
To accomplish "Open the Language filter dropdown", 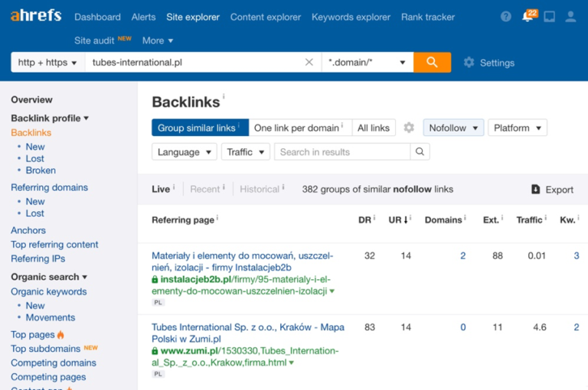I will 184,151.
